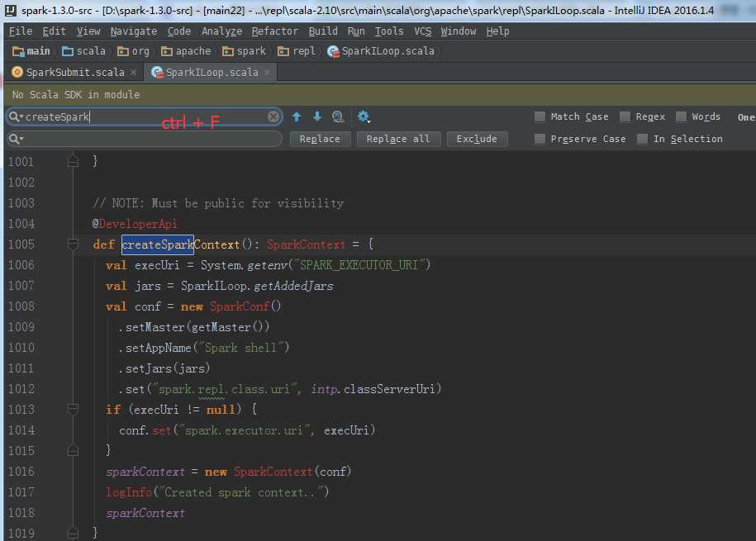
Task: Open the Edit menu
Action: 54,31
